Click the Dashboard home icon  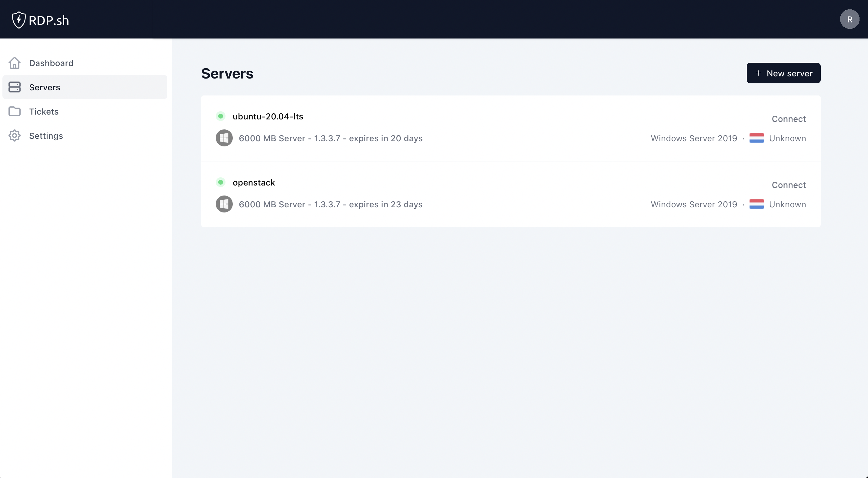click(15, 63)
